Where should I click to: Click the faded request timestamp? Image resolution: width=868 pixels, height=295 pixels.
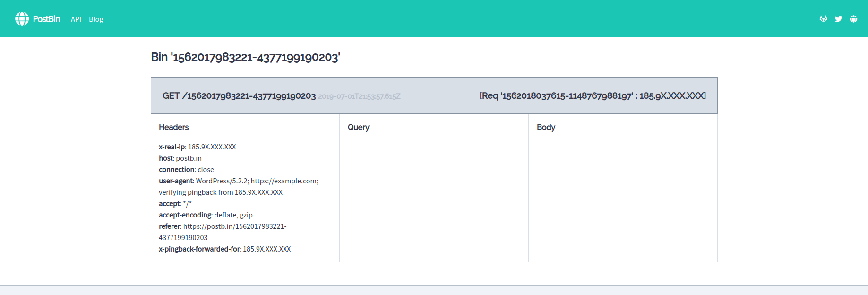[x=359, y=96]
